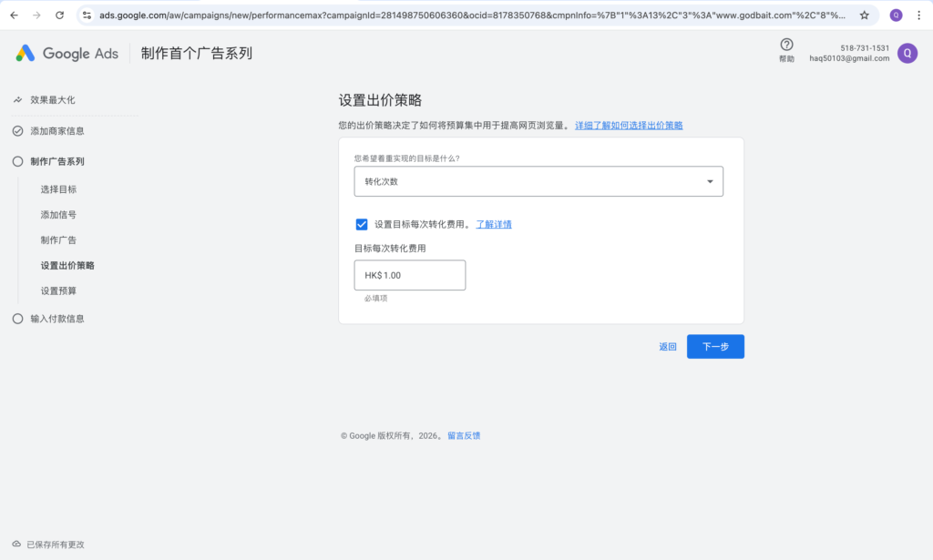Open the 帮助 help icon

786,46
